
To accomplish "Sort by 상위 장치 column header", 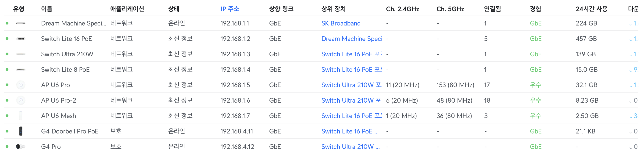I will point(333,9).
